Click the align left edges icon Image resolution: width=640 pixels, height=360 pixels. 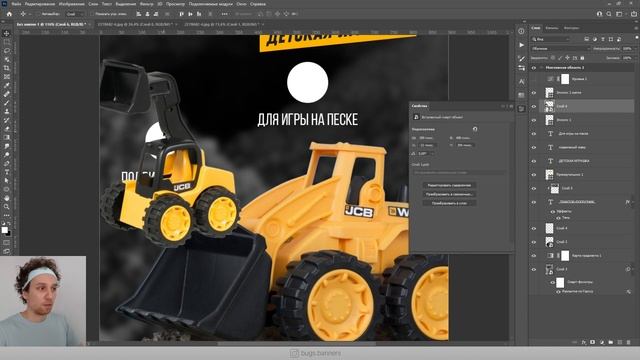point(139,14)
